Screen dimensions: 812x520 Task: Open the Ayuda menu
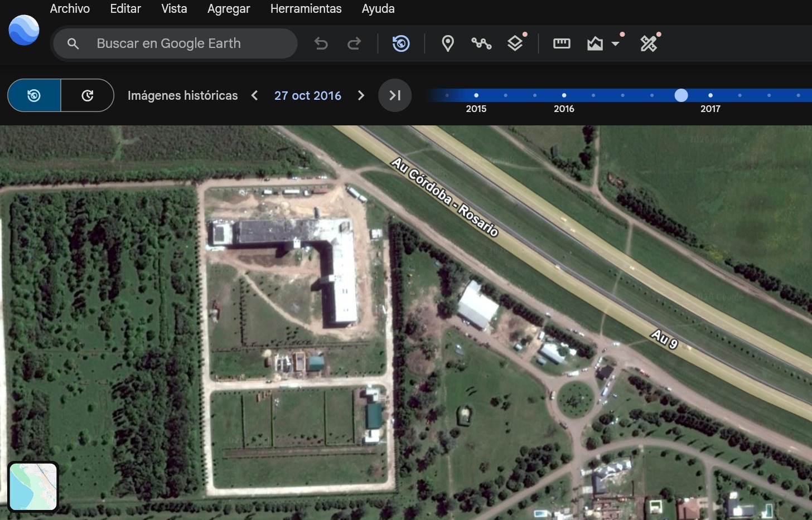click(378, 9)
